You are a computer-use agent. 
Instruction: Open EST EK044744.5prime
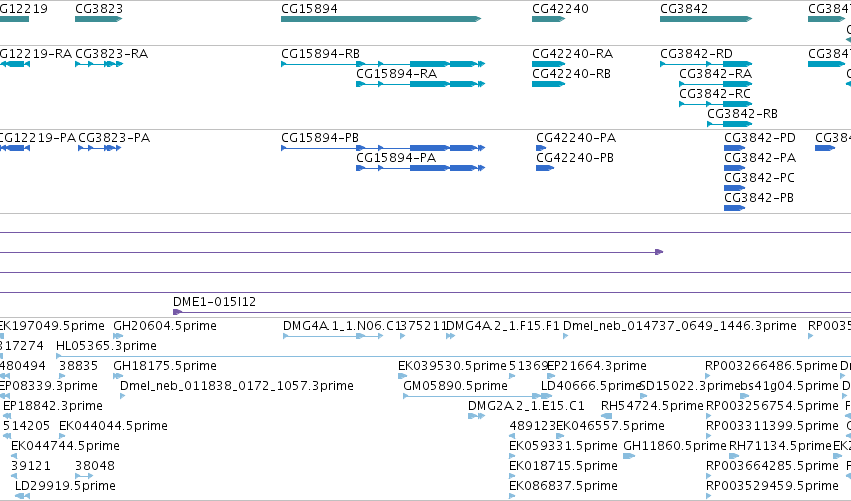pos(65,446)
